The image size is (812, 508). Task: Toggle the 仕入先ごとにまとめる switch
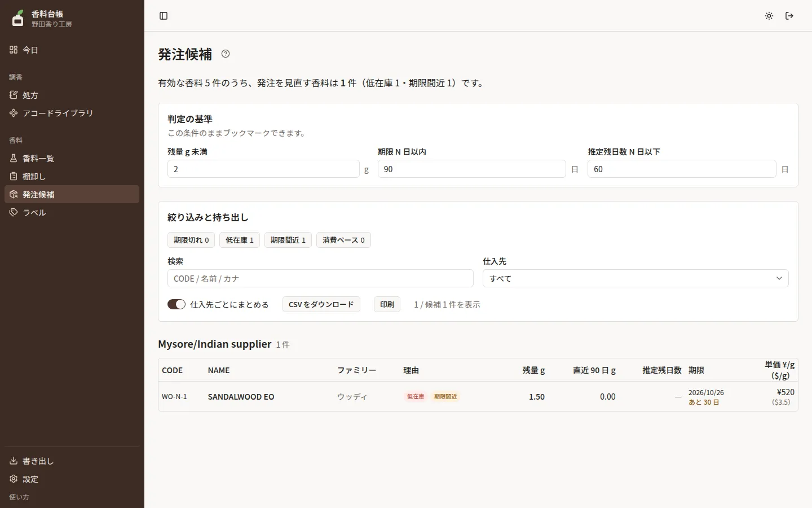point(176,304)
